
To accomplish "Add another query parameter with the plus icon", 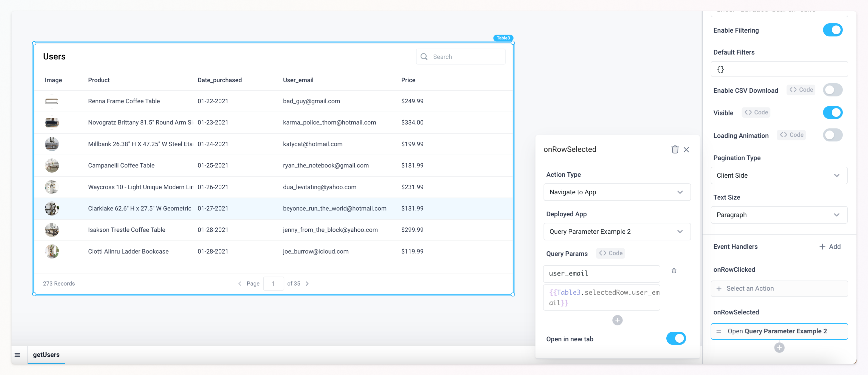I will point(617,320).
